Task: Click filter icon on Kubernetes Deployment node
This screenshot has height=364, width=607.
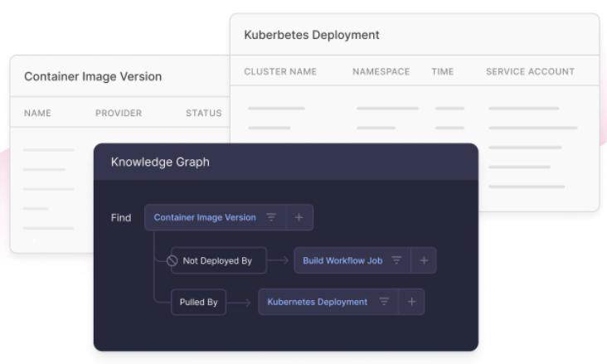Action: [384, 302]
